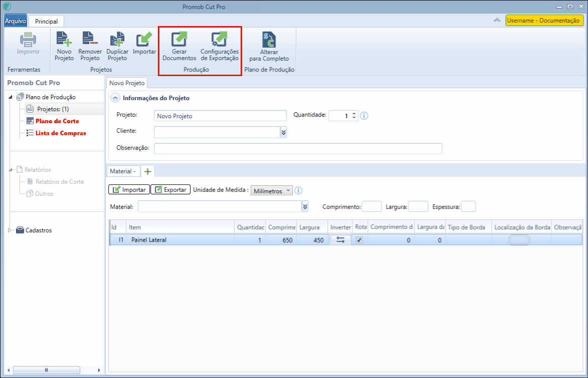Collapse the ribbon with the chevron arrow
The image size is (588, 378).
(x=497, y=20)
